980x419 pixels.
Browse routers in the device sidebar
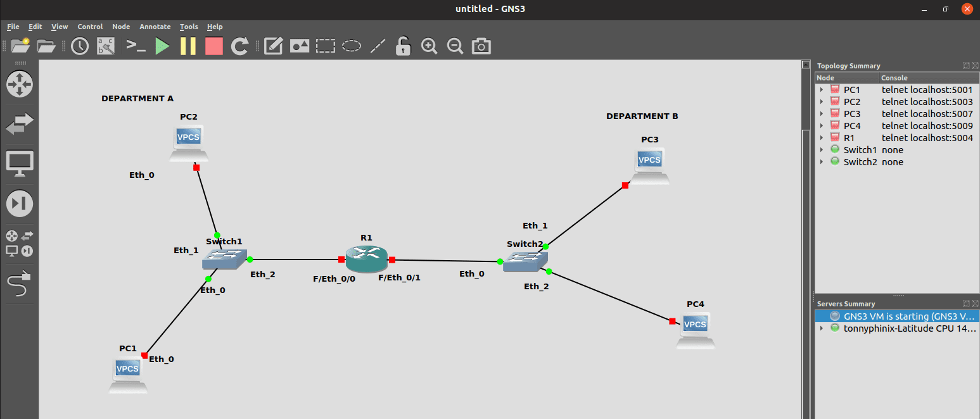[19, 84]
